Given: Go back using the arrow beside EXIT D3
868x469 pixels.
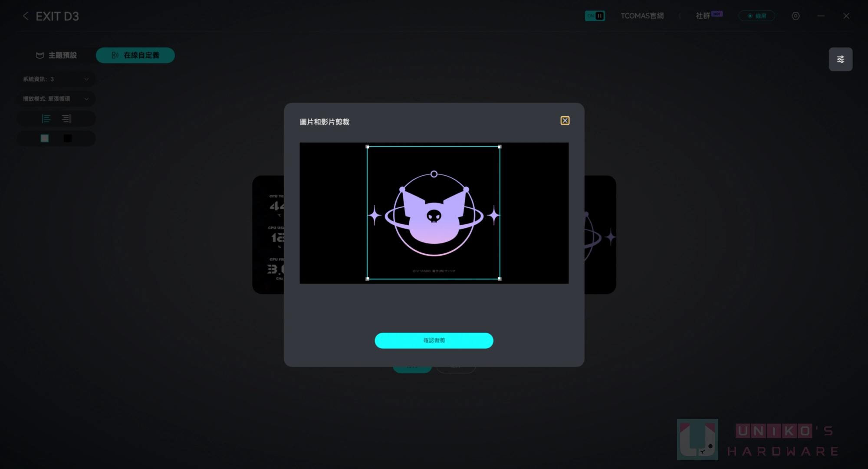Looking at the screenshot, I should pos(26,16).
